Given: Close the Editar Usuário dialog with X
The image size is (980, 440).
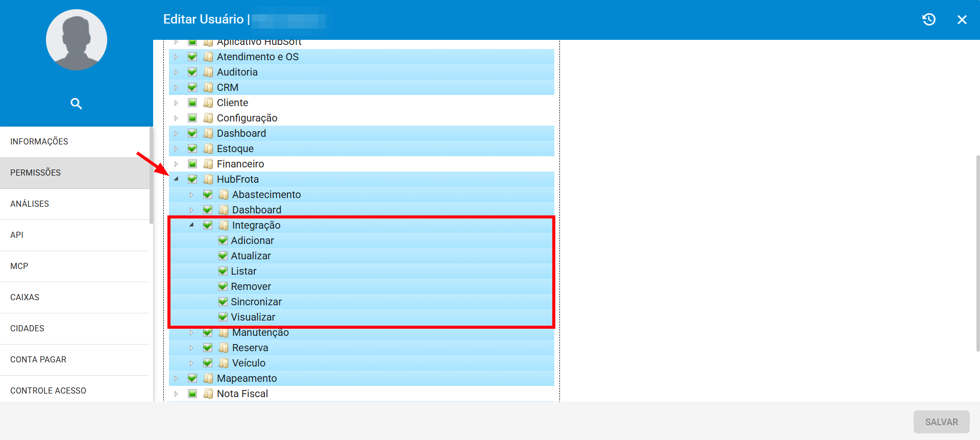Looking at the screenshot, I should (x=962, y=19).
